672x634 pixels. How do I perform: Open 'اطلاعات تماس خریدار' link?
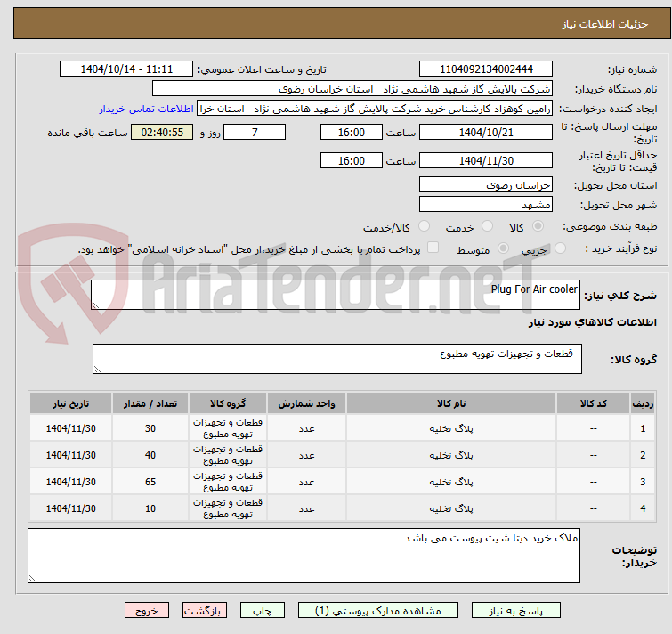click(x=147, y=109)
